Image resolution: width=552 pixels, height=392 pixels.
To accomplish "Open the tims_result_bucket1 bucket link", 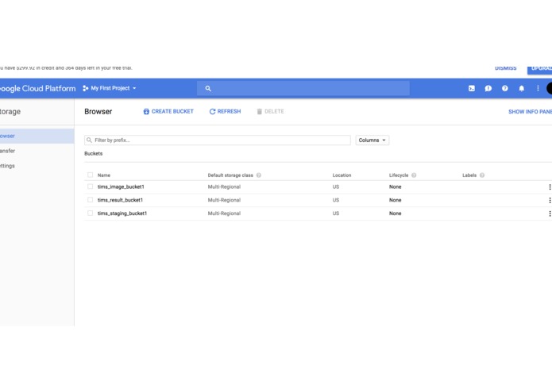I will (x=120, y=200).
